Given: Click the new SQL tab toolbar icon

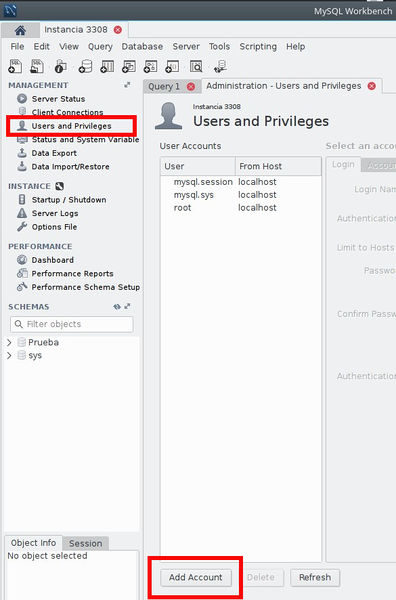Looking at the screenshot, I should click(15, 66).
